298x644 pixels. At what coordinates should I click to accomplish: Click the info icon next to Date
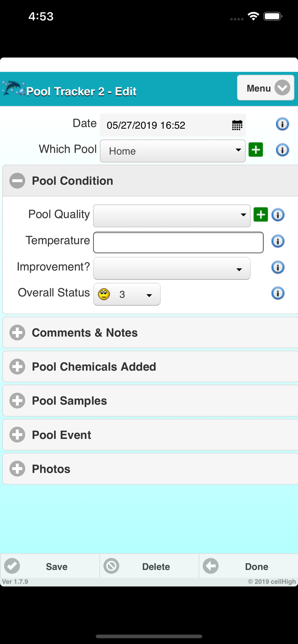tap(282, 124)
